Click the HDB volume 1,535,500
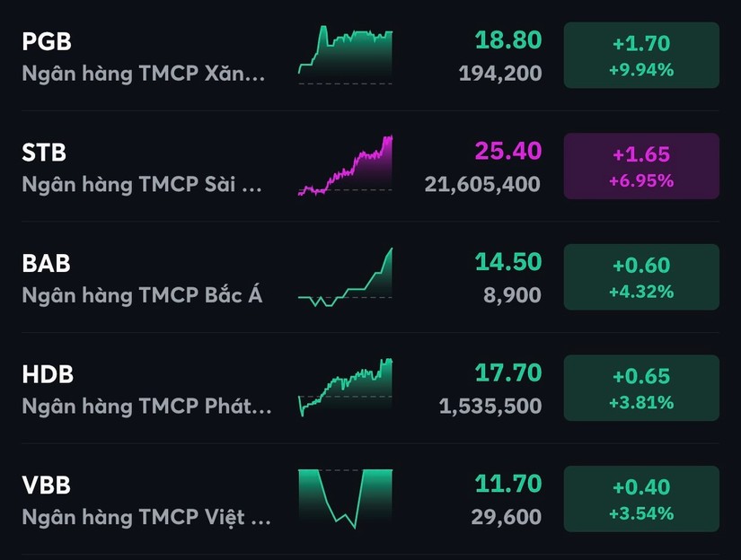 click(x=490, y=407)
